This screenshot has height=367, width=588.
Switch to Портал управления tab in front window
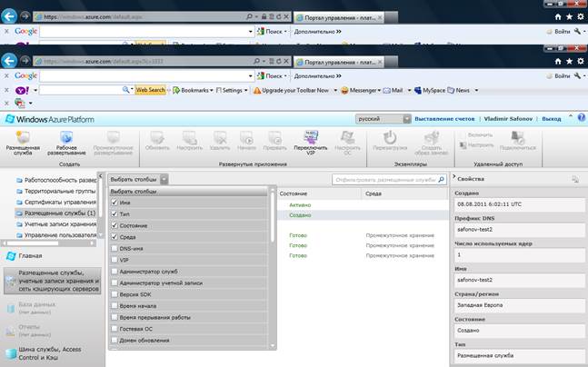[x=339, y=63]
